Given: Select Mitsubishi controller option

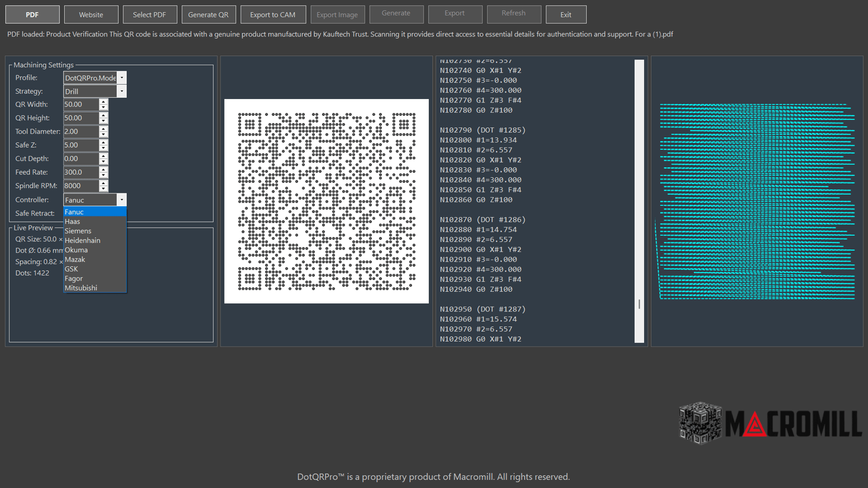Looking at the screenshot, I should [x=94, y=288].
